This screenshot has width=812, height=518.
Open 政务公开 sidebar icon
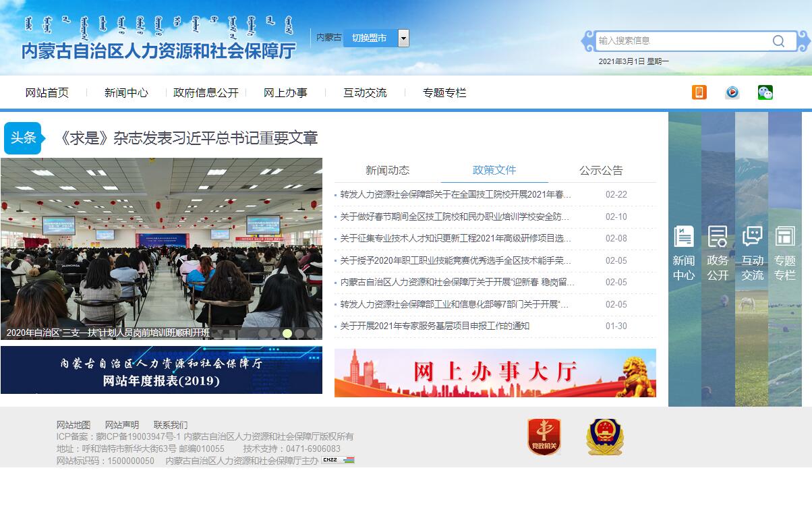pyautogui.click(x=718, y=253)
